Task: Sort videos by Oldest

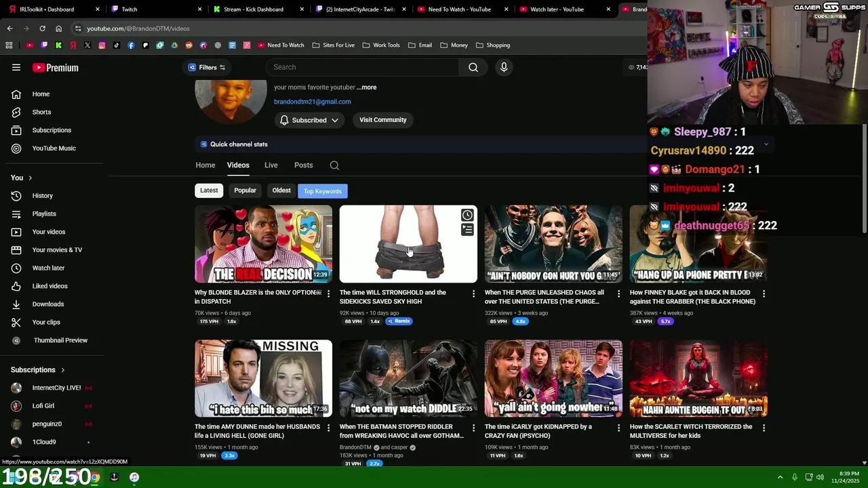Action: [x=281, y=190]
